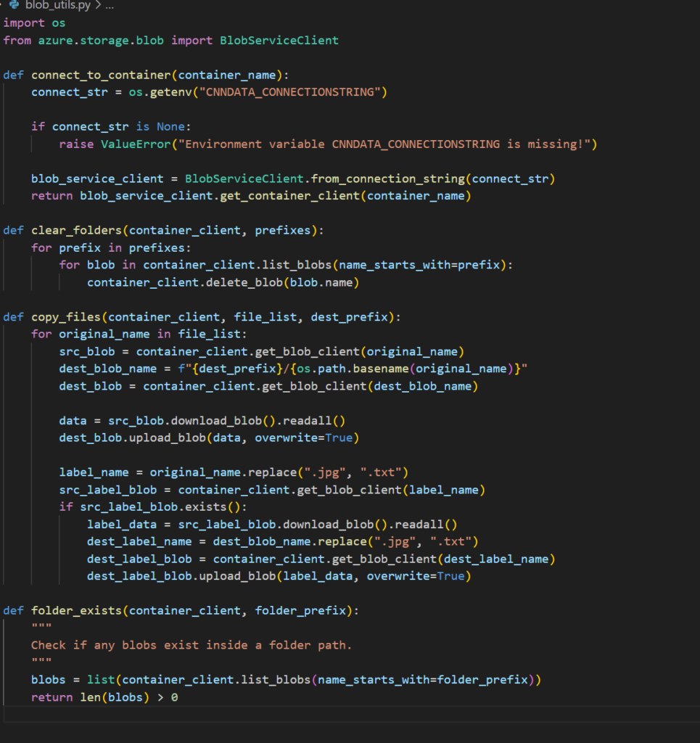Screen dimensions: 700x743
Task: Click 'None' in the if connect_str check
Action: [171, 126]
